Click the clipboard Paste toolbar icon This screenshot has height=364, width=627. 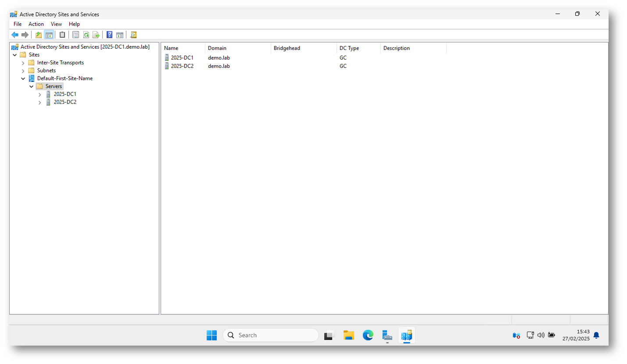pyautogui.click(x=62, y=35)
